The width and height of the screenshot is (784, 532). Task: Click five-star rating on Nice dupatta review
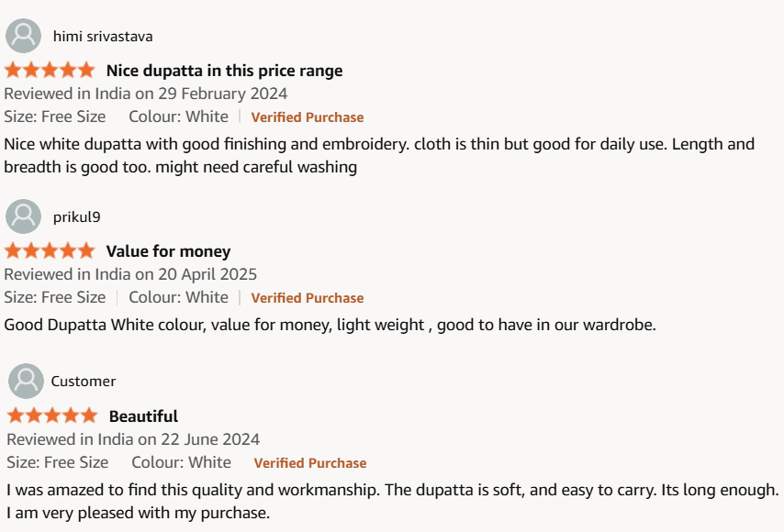pyautogui.click(x=50, y=70)
